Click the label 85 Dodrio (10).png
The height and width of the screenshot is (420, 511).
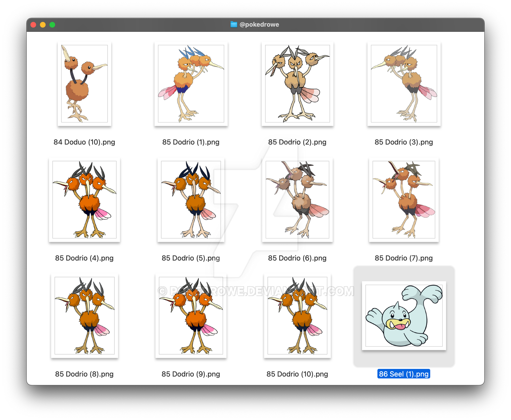(297, 374)
